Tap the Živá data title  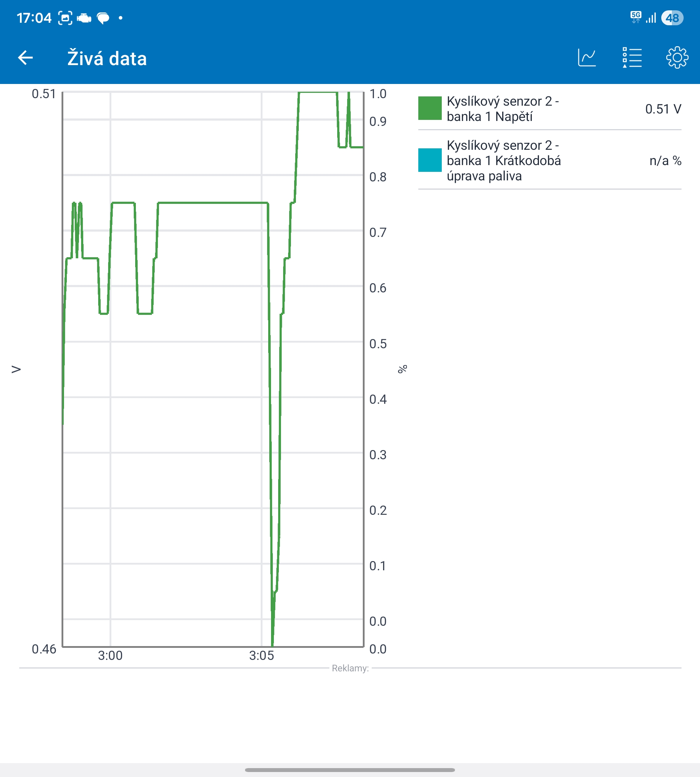click(107, 58)
